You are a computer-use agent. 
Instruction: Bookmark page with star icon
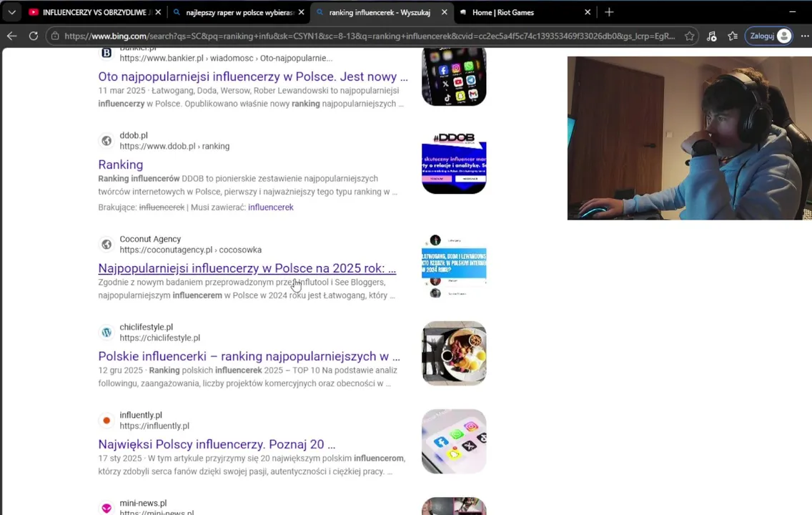[689, 36]
